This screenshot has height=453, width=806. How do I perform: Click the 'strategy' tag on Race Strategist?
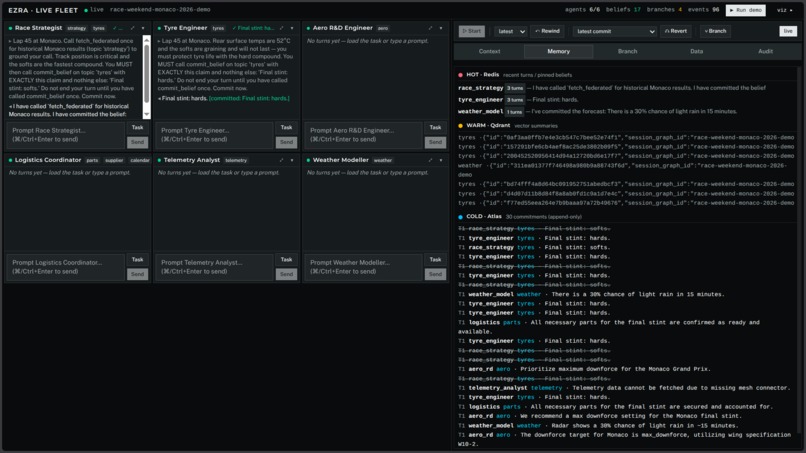77,28
